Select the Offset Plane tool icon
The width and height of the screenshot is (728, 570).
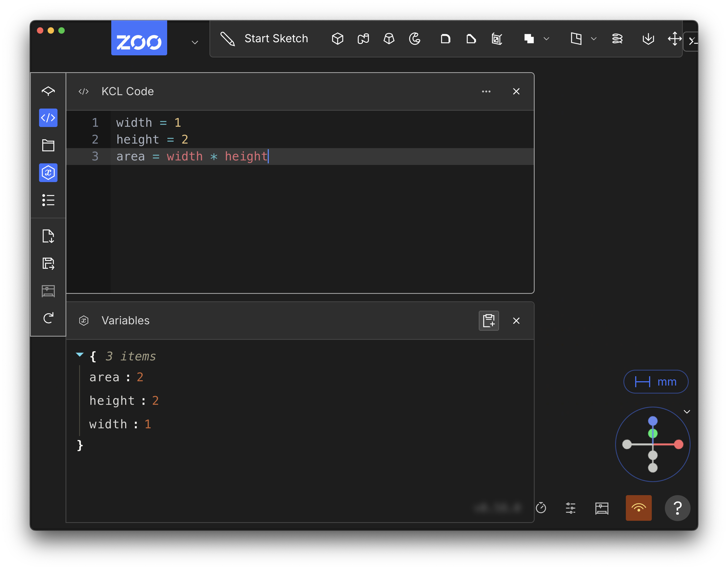click(576, 39)
